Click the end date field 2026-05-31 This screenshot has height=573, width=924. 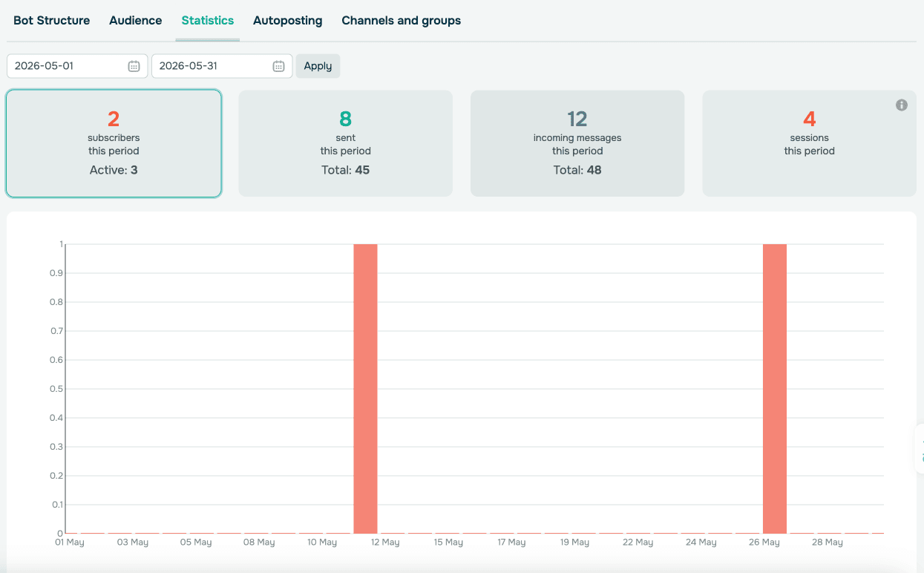(x=222, y=66)
